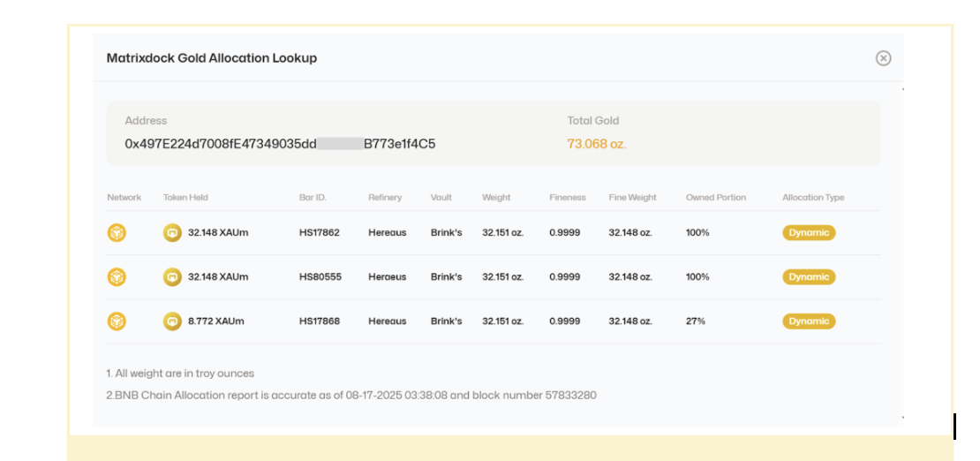Click the BNB Chain Allocation report footnote
This screenshot has width=980, height=461.
351,395
